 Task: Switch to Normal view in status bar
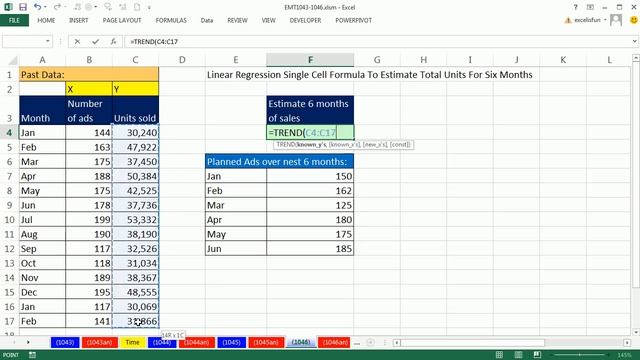pos(499,355)
